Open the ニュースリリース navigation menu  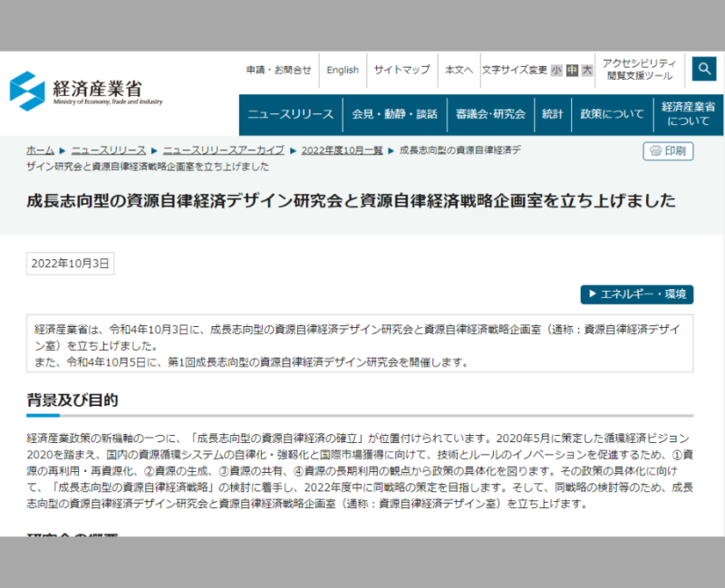tap(290, 114)
